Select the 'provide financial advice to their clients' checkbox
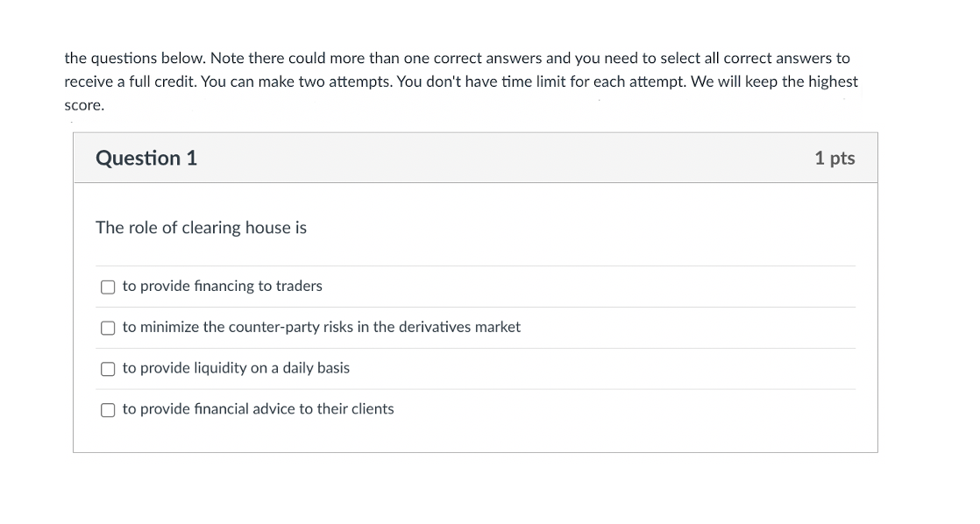Image resolution: width=980 pixels, height=524 pixels. pos(108,409)
